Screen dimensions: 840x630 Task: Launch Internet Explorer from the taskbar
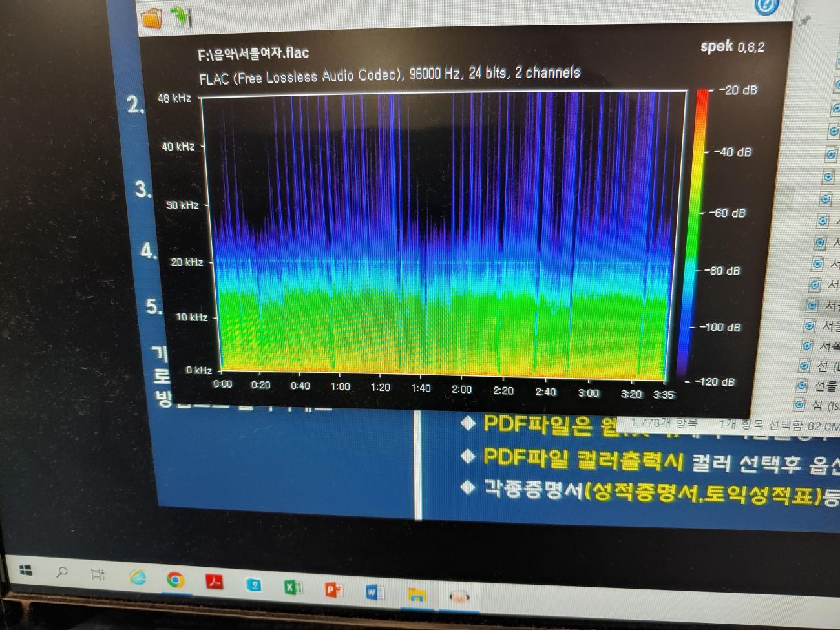tap(137, 577)
